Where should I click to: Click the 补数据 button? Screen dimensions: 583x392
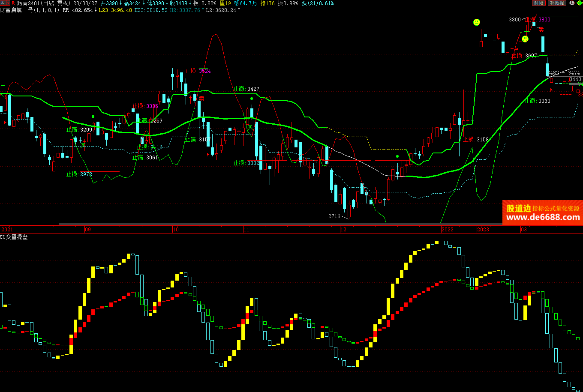[557, 3]
